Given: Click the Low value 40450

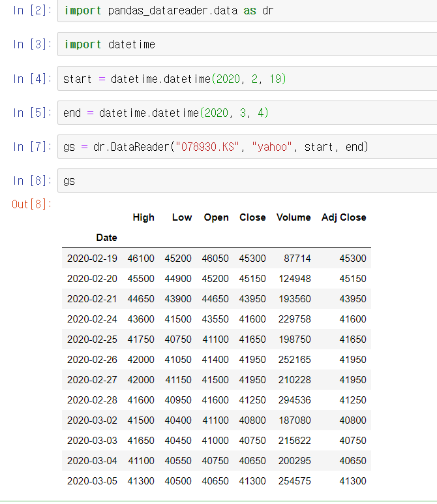Looking at the screenshot, I should [178, 441].
